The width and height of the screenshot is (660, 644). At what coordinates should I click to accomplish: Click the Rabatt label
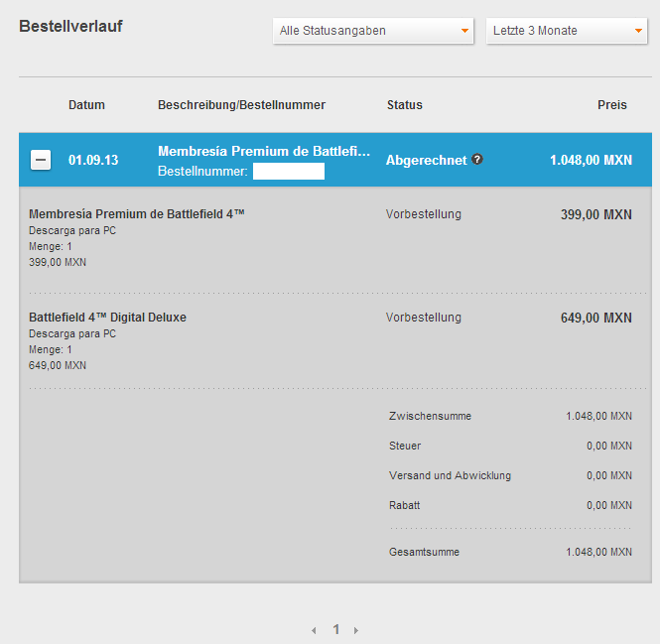pyautogui.click(x=405, y=505)
